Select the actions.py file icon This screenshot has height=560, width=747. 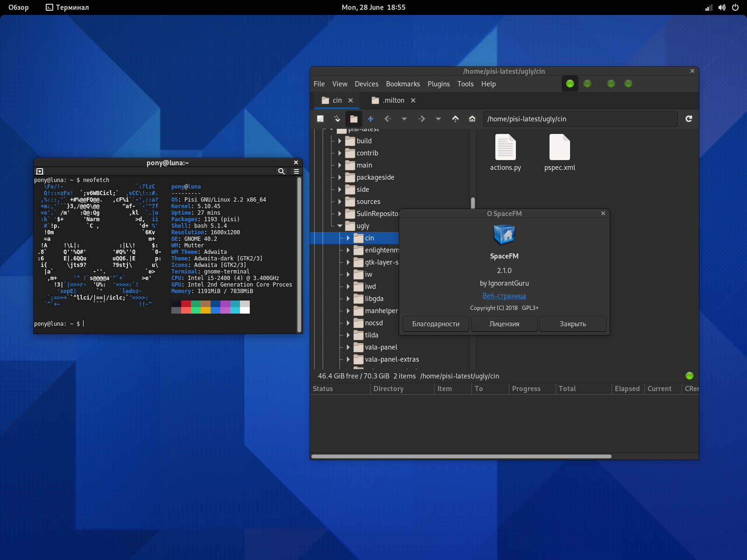(505, 147)
